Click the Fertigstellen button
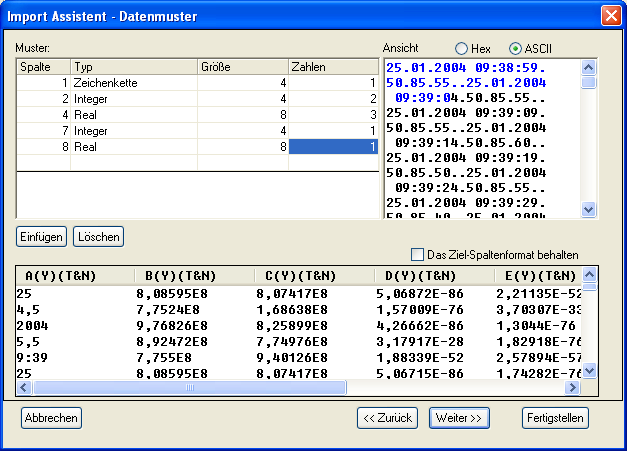 [x=555, y=418]
